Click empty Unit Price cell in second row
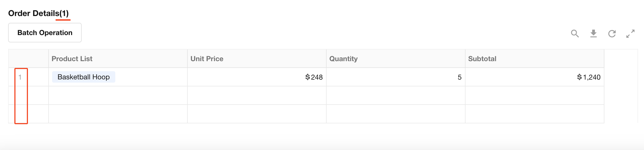Viewport: 644px width, 150px height. pyautogui.click(x=257, y=95)
